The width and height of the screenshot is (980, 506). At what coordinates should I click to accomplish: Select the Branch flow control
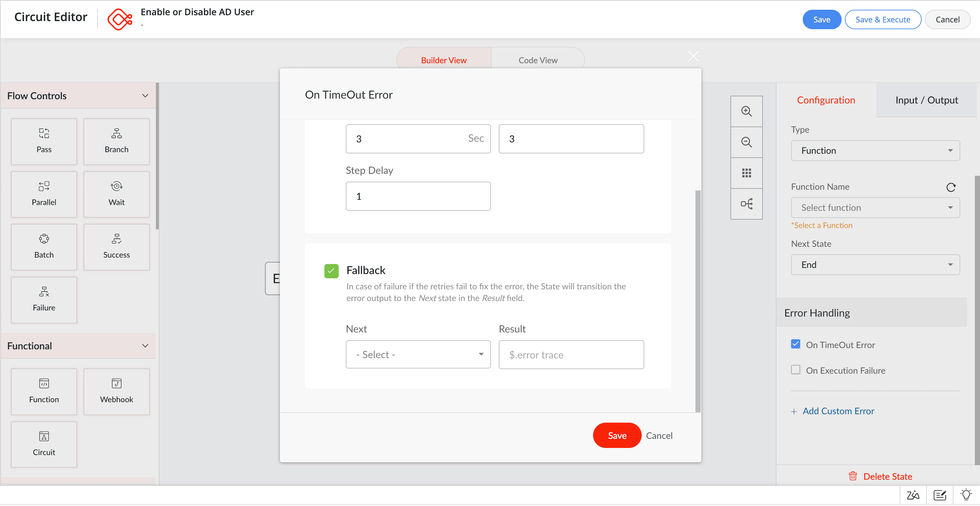(x=116, y=142)
